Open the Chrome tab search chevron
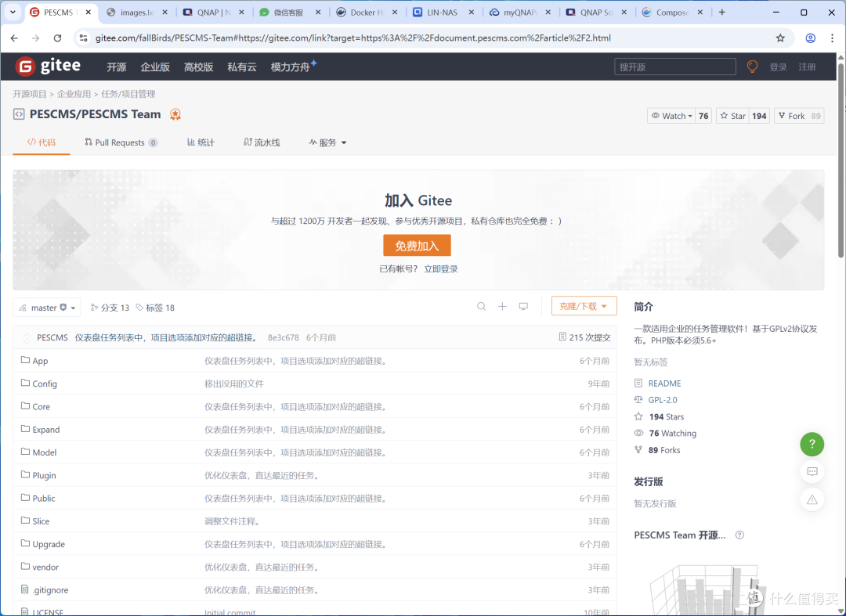This screenshot has height=616, width=846. pos(13,13)
